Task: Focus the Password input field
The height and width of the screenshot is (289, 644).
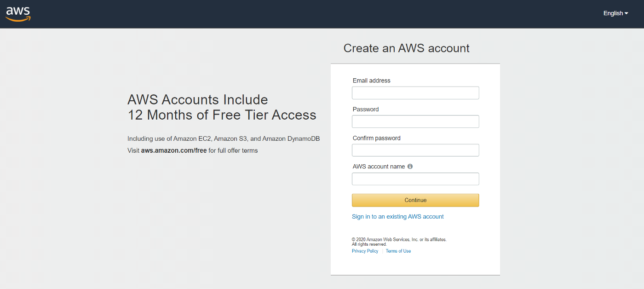Action: click(415, 121)
